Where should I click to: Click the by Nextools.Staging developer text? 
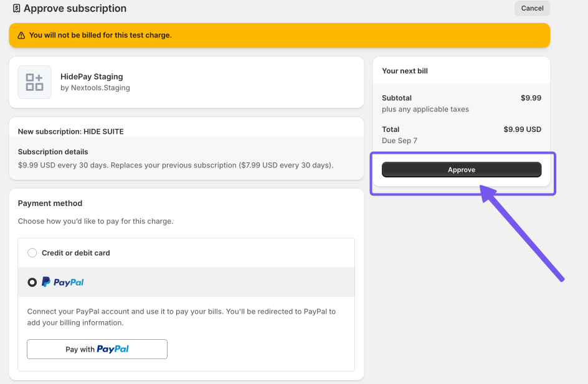point(95,88)
